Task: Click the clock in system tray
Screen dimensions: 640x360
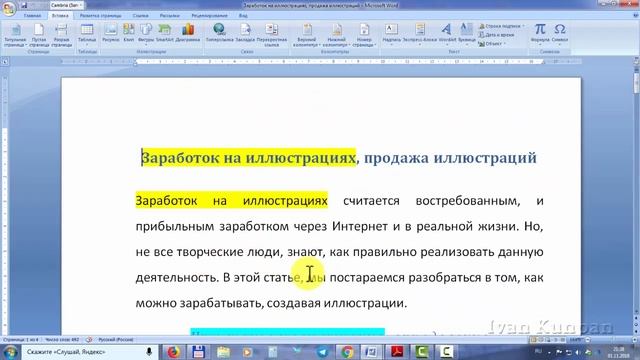Action: [x=619, y=352]
